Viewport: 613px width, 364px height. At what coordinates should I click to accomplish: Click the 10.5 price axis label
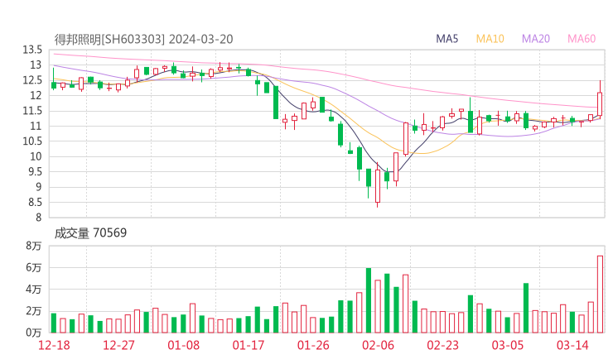click(32, 141)
